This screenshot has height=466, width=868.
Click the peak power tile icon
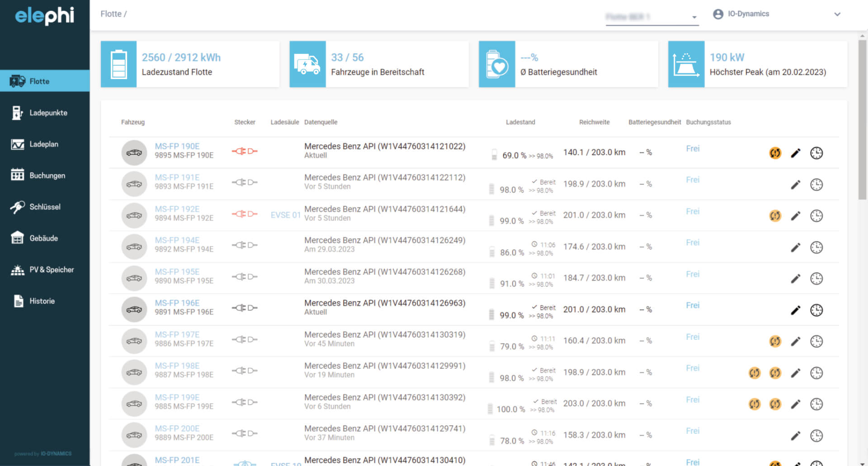[686, 64]
